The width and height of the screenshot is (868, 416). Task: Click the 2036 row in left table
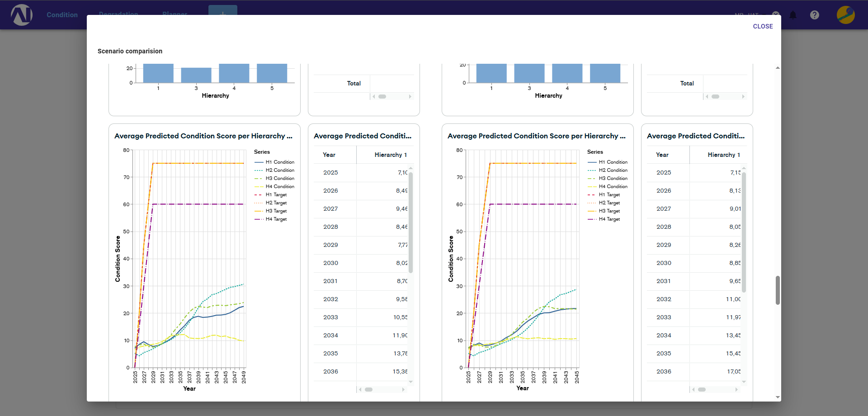point(361,372)
